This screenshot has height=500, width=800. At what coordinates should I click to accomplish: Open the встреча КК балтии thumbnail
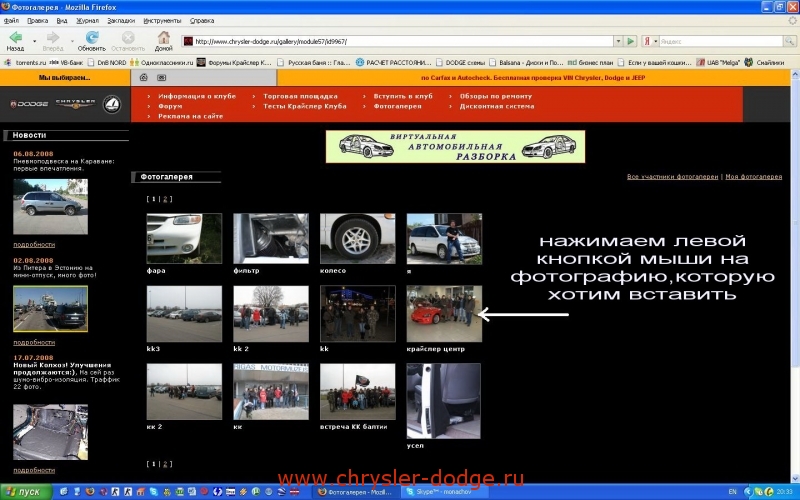(x=358, y=391)
